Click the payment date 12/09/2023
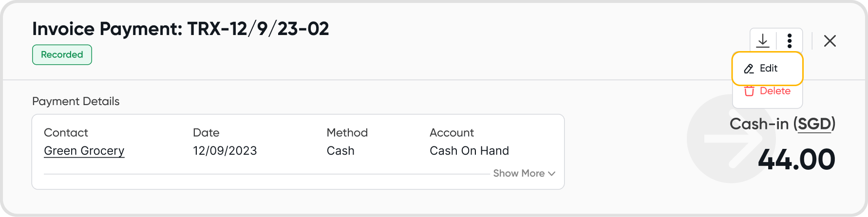The width and height of the screenshot is (868, 217). [x=225, y=151]
